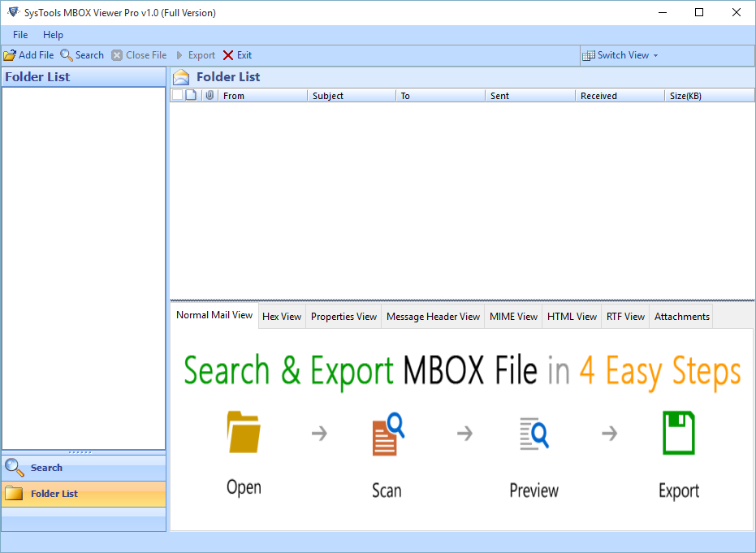756x553 pixels.
Task: Click the Add File label in toolbar
Action: point(37,55)
